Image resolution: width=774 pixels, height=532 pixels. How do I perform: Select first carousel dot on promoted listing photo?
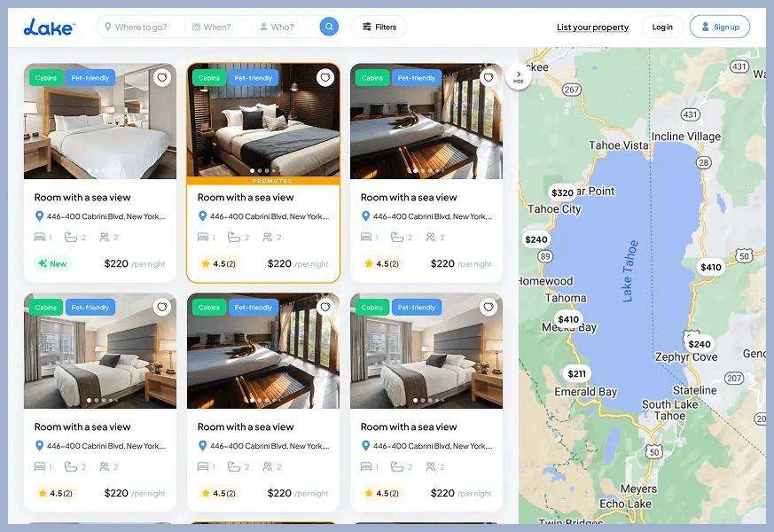point(253,171)
